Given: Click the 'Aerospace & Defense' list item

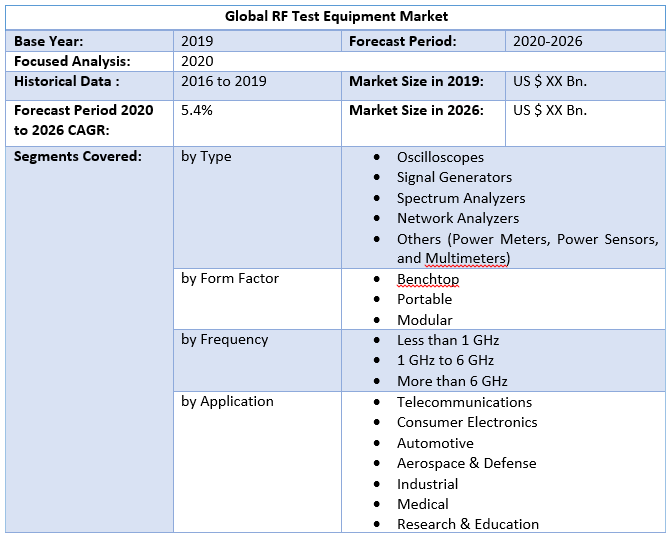Looking at the screenshot, I should click(466, 463).
